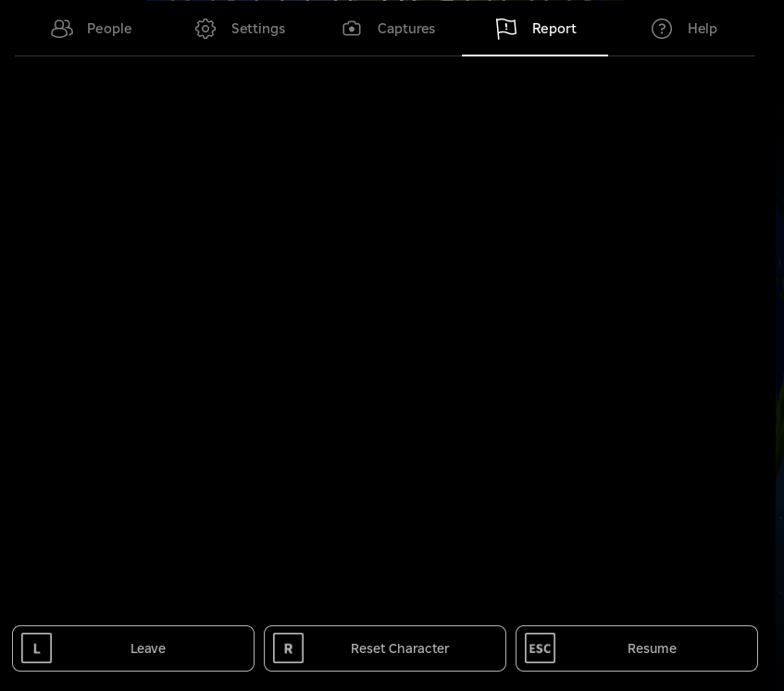
Task: Click the Help question mark icon
Action: (662, 29)
